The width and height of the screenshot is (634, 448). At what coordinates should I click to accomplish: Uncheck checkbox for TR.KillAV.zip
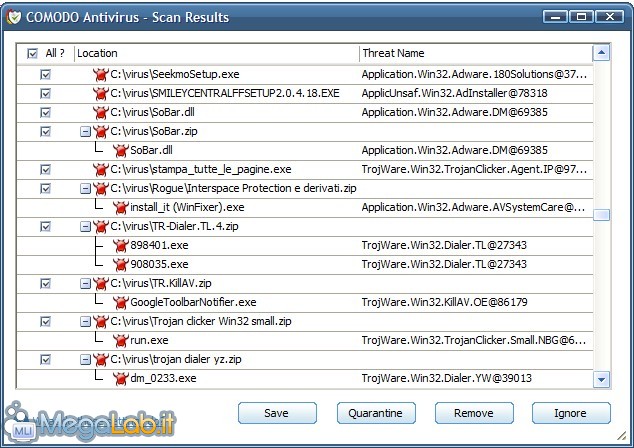[x=45, y=283]
